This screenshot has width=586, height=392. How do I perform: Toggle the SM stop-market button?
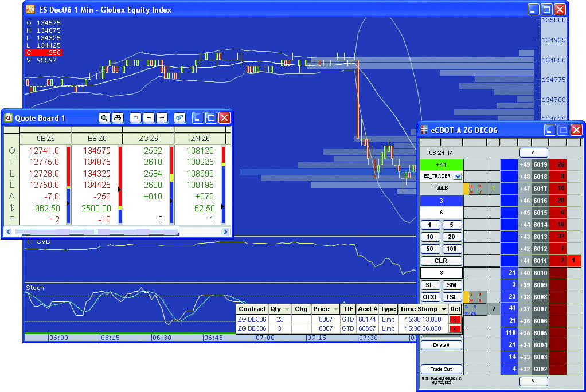point(451,285)
